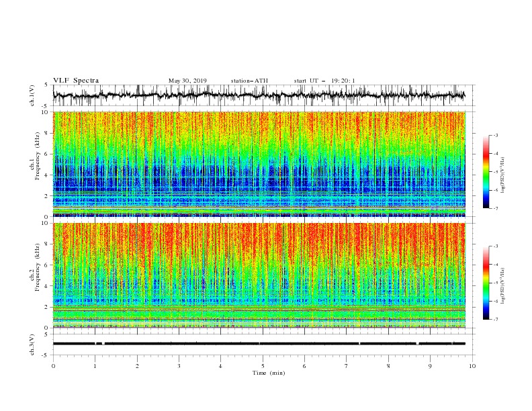The height and width of the screenshot is (411, 532).
Task: Click the ch.2 colorbar log(PSD) label
Action: pyautogui.click(x=502, y=286)
